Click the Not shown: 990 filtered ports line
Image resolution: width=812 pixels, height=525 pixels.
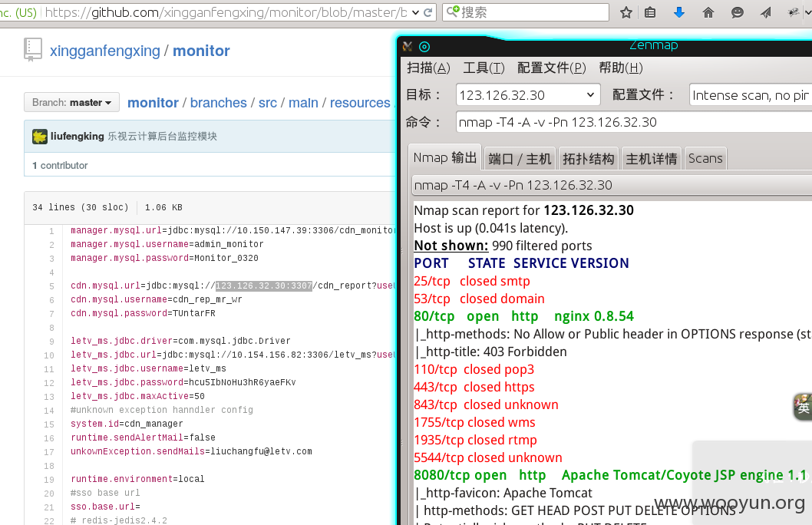coord(503,246)
